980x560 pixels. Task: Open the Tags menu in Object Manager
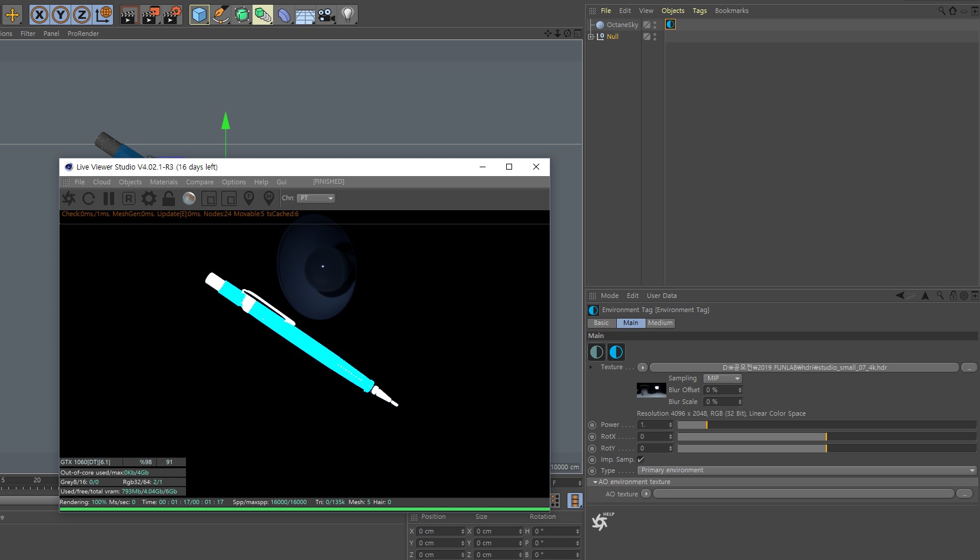pos(699,11)
